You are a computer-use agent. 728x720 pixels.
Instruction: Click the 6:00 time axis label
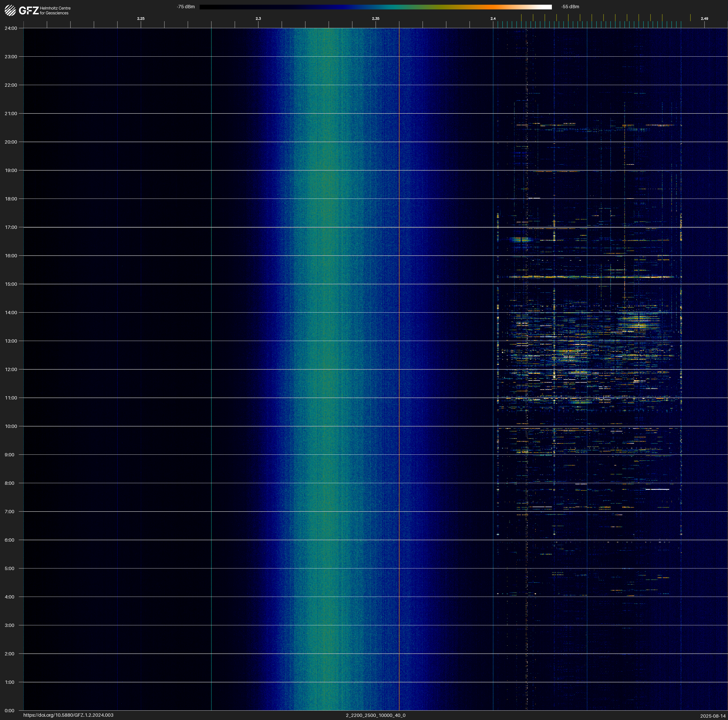coord(9,540)
